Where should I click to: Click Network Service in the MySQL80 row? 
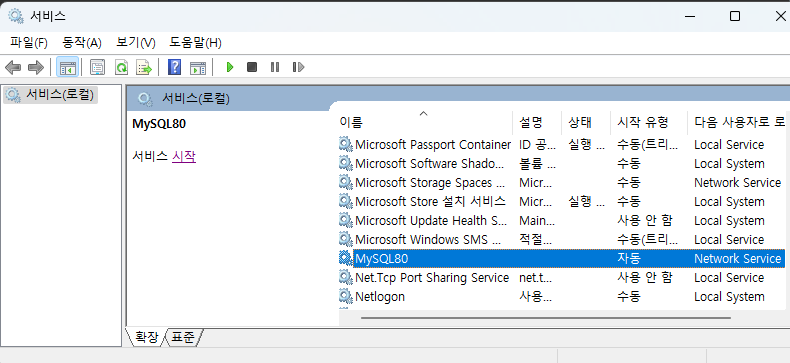[x=738, y=259]
